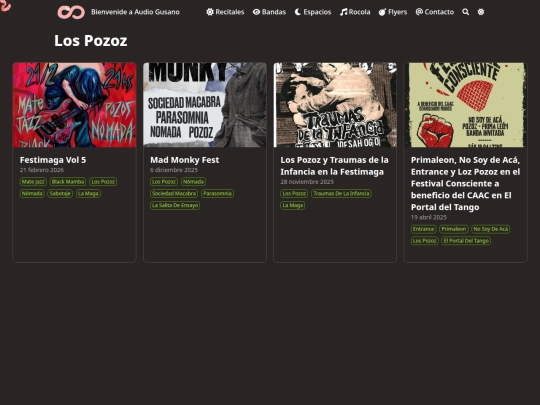Select the Mate Jazz tag
The image size is (540, 405).
pyautogui.click(x=33, y=181)
